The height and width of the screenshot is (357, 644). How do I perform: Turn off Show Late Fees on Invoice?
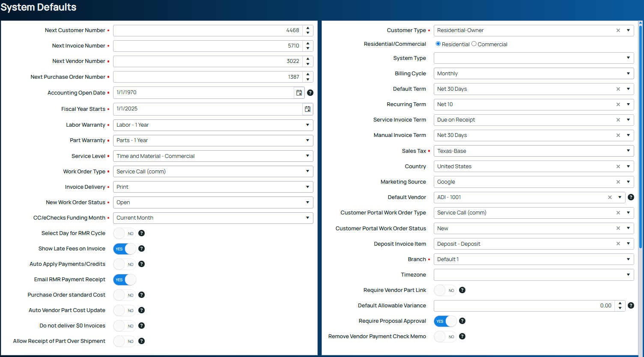pos(125,249)
